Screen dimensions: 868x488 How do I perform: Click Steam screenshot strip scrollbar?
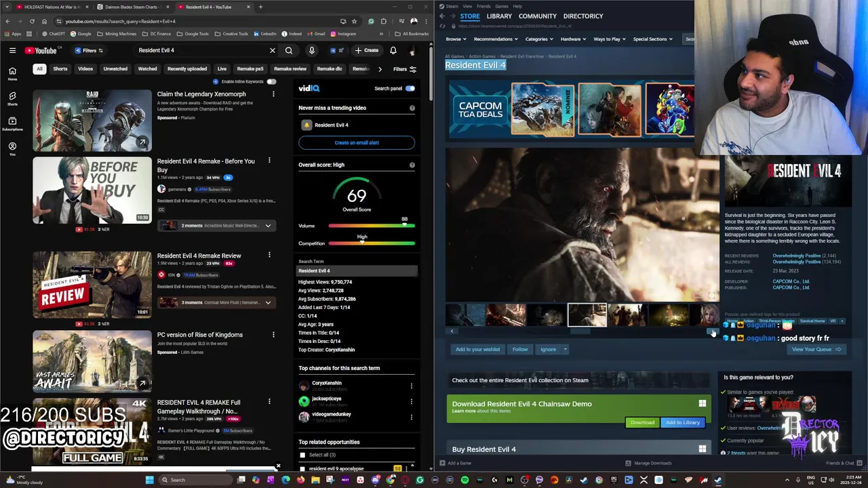coord(580,331)
